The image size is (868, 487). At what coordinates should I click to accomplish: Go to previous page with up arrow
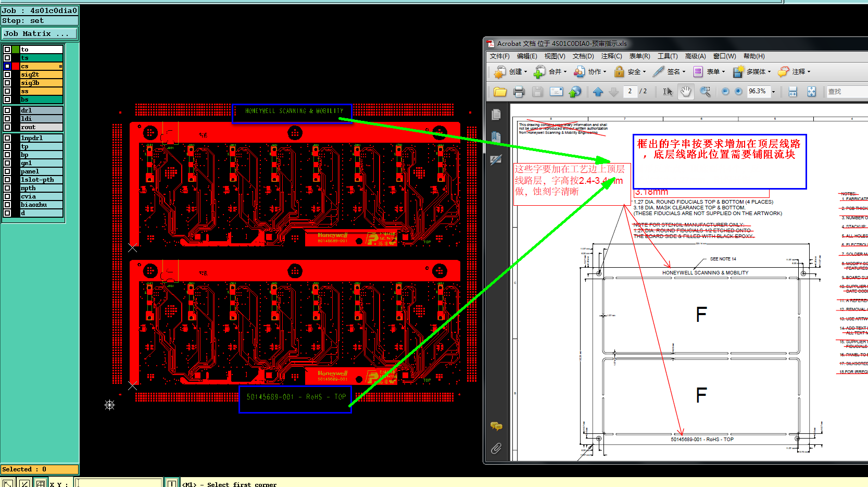[598, 92]
